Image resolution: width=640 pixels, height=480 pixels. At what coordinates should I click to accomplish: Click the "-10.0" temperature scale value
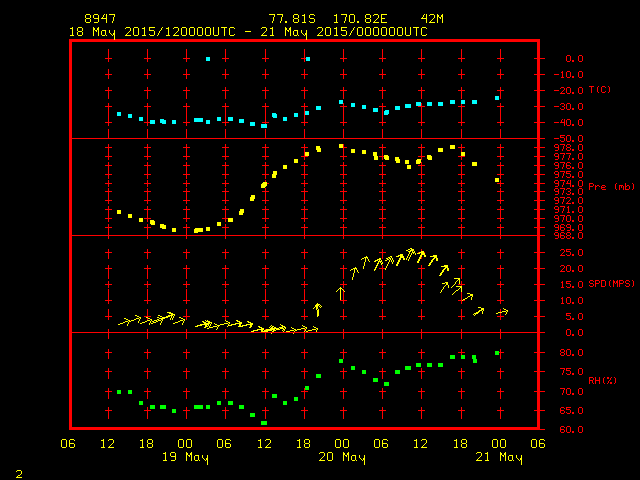coord(569,75)
